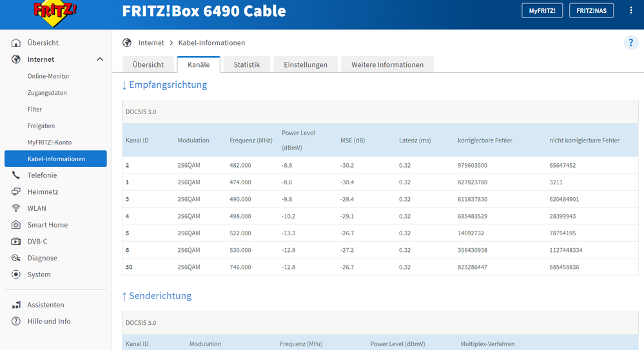Viewport: 644px width, 350px height.
Task: Open WLAN menu label
Action: point(37,208)
